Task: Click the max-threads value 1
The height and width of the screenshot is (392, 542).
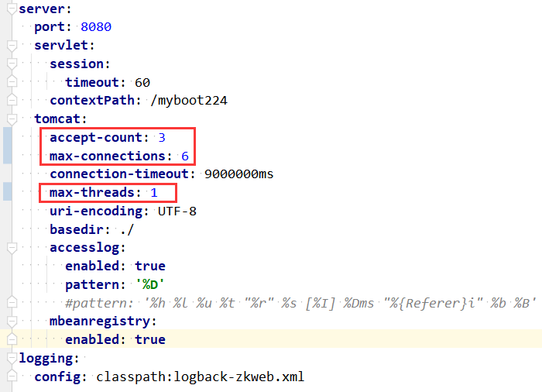Action: 154,193
